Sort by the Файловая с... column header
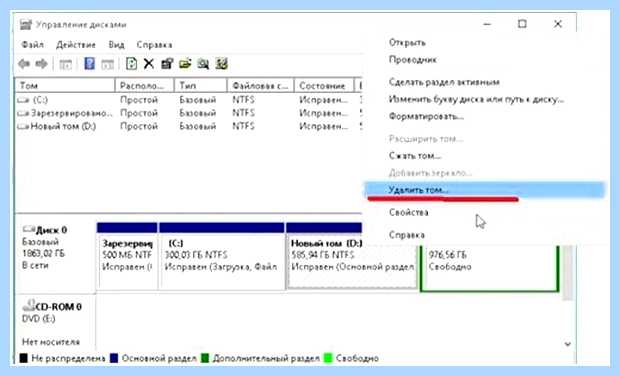Image resolution: width=620 pixels, height=376 pixels. [261, 85]
